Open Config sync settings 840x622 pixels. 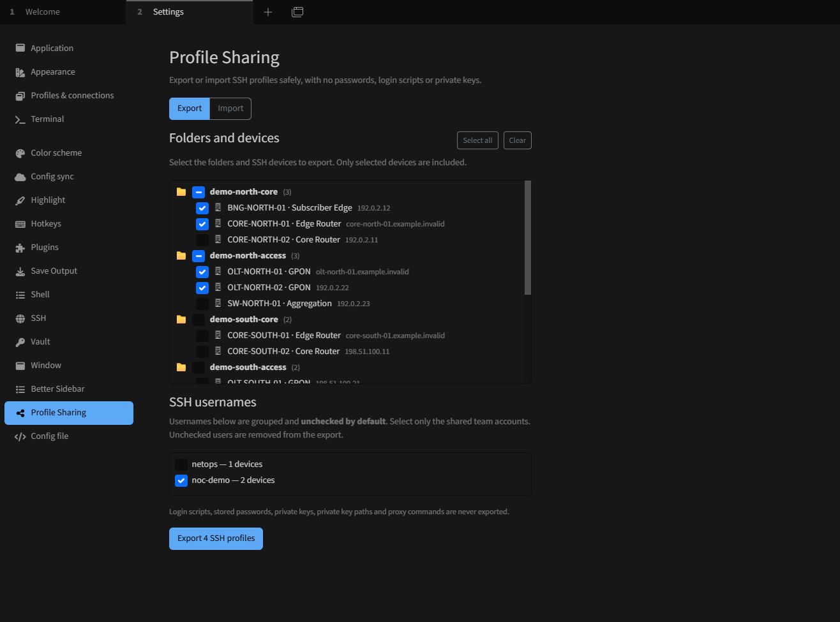(69, 176)
